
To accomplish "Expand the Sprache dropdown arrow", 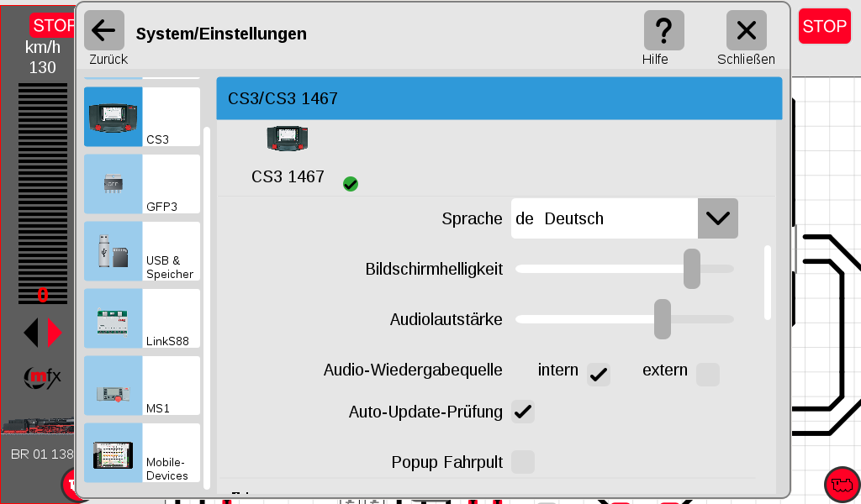I will [717, 218].
